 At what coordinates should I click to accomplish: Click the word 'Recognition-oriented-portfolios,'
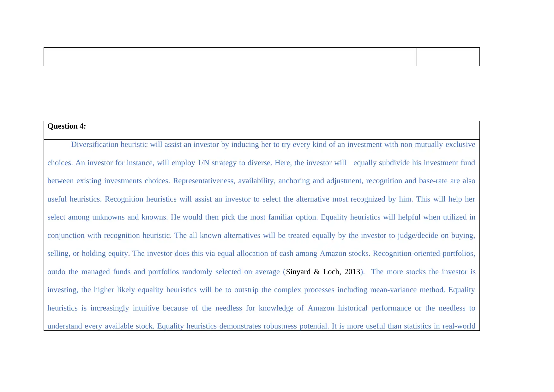424,254
